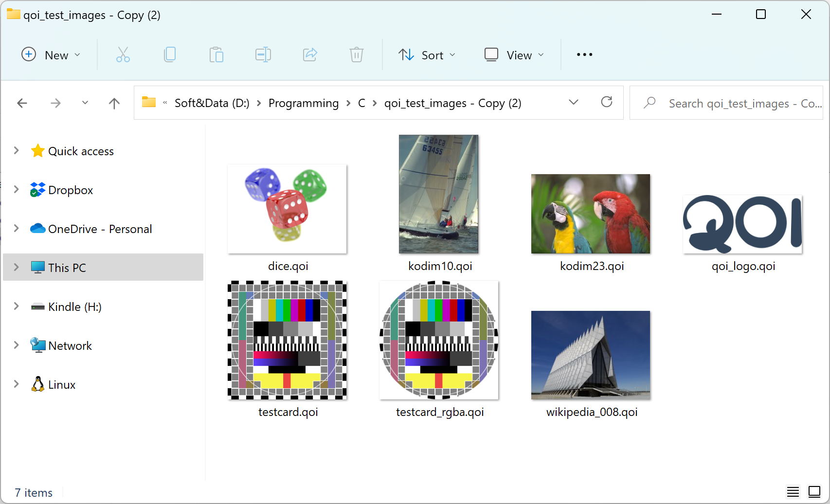Image resolution: width=830 pixels, height=504 pixels.
Task: Click the wikipedia_008.qoi file name
Action: pyautogui.click(x=592, y=412)
